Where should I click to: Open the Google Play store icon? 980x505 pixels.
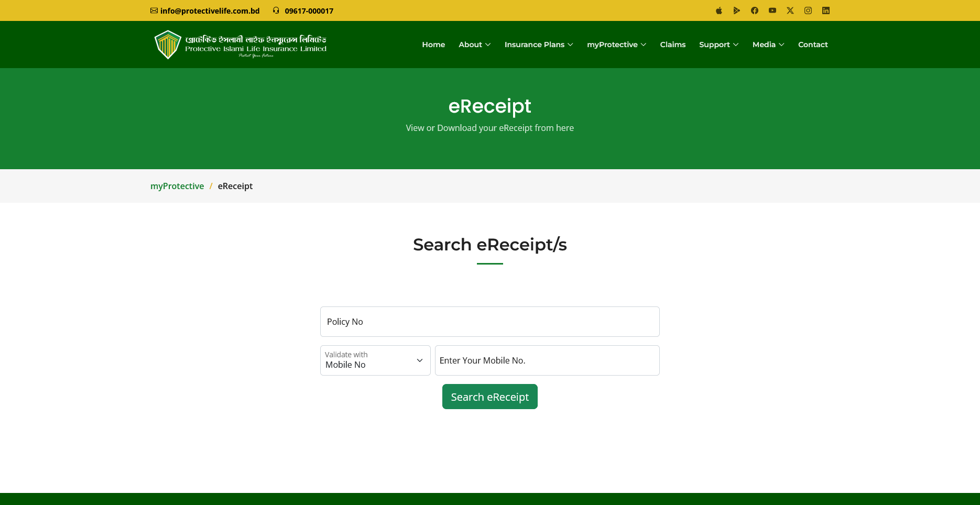pyautogui.click(x=737, y=10)
